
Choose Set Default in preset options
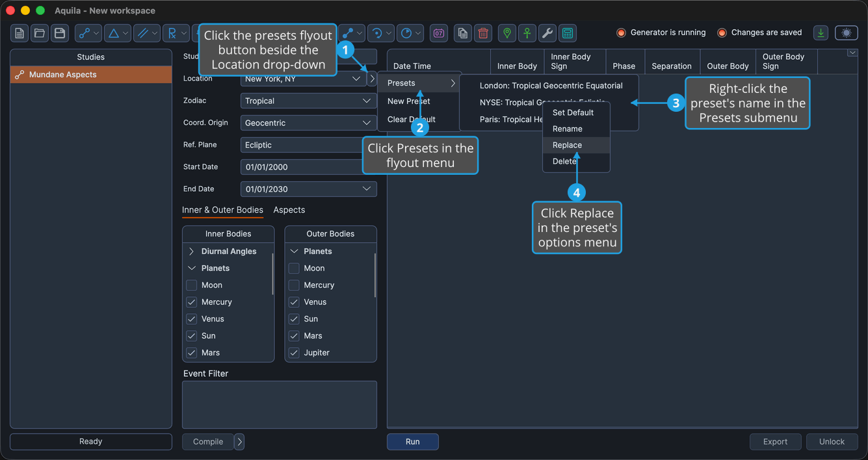(576, 112)
